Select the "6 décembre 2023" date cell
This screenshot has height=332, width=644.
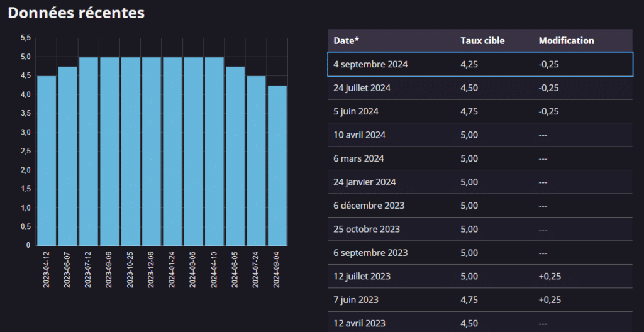coord(369,206)
